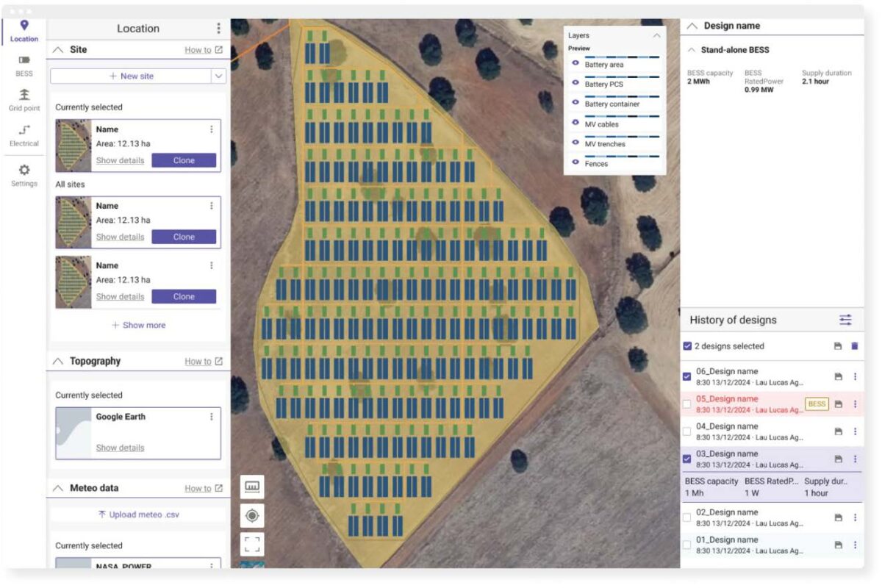Collapse the Topography section
Image resolution: width=882 pixels, height=588 pixels.
57,362
